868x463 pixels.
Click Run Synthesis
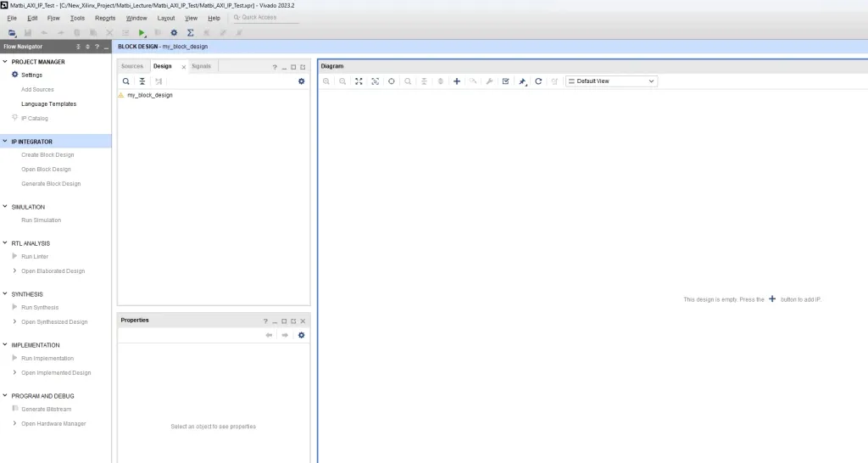pos(40,307)
